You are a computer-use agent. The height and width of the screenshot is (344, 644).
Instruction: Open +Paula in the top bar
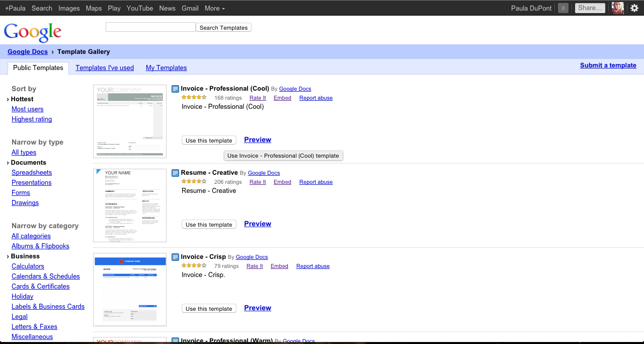pos(15,8)
